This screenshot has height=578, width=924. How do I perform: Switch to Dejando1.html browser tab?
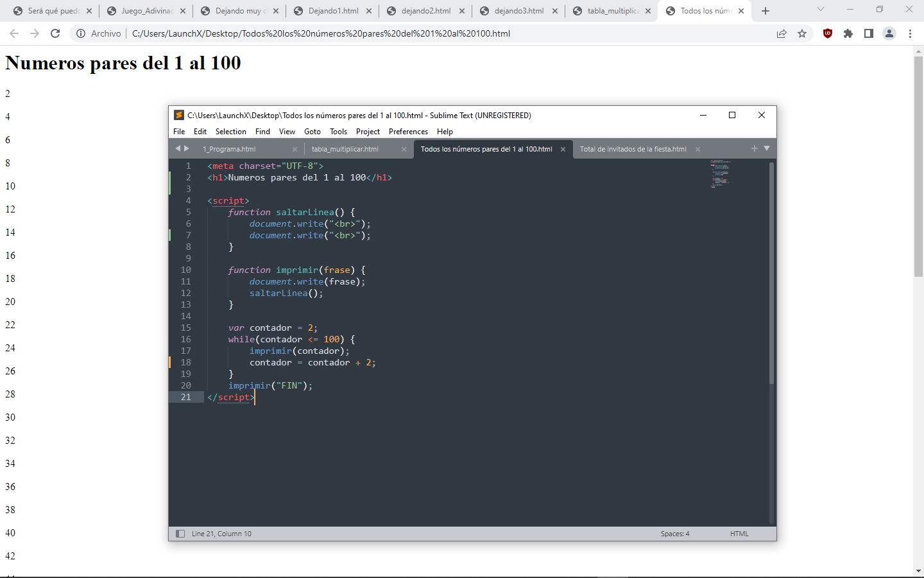(x=333, y=11)
